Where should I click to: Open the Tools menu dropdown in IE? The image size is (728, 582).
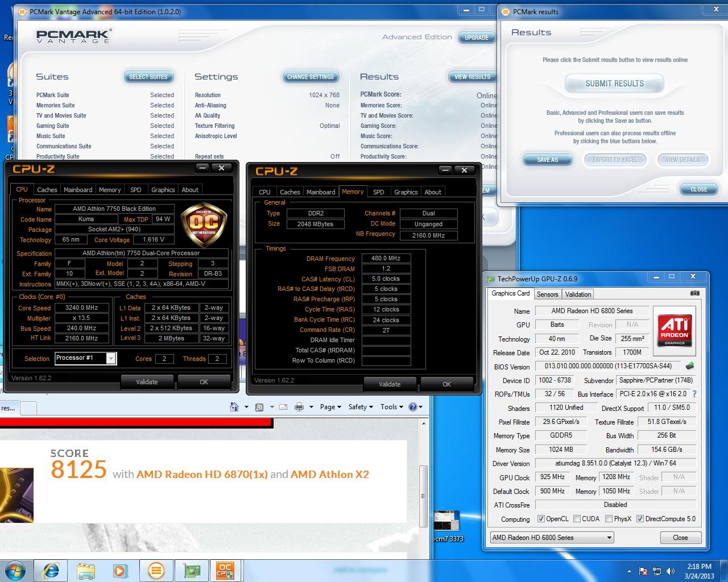coord(392,407)
